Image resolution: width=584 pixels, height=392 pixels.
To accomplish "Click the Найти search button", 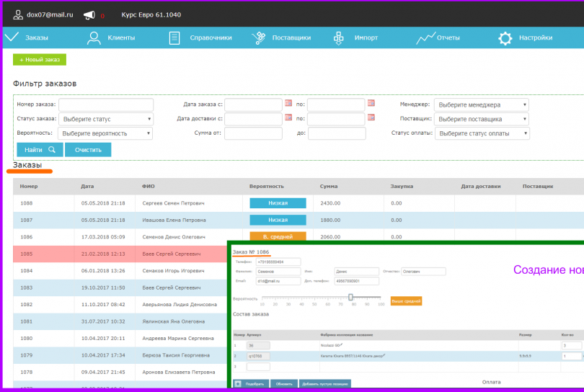I will click(40, 150).
